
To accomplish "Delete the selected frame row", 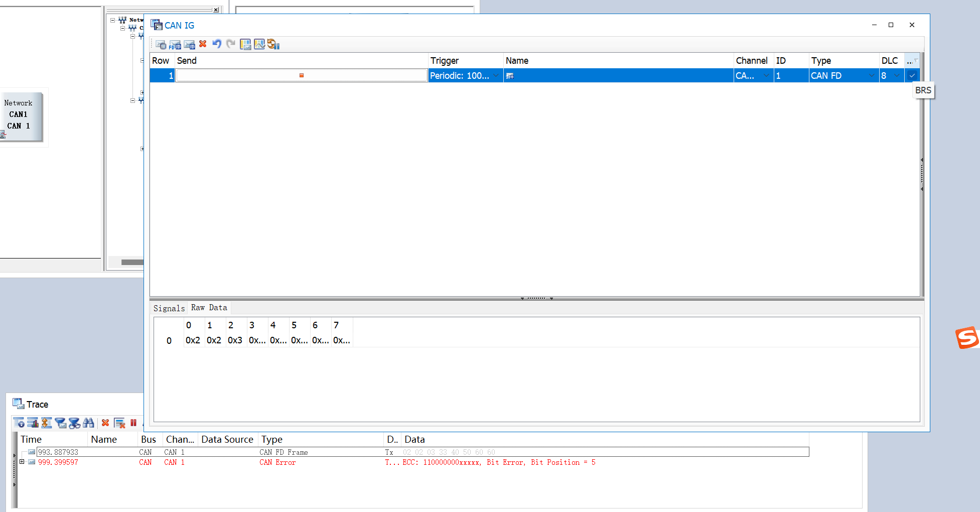I will [x=203, y=44].
